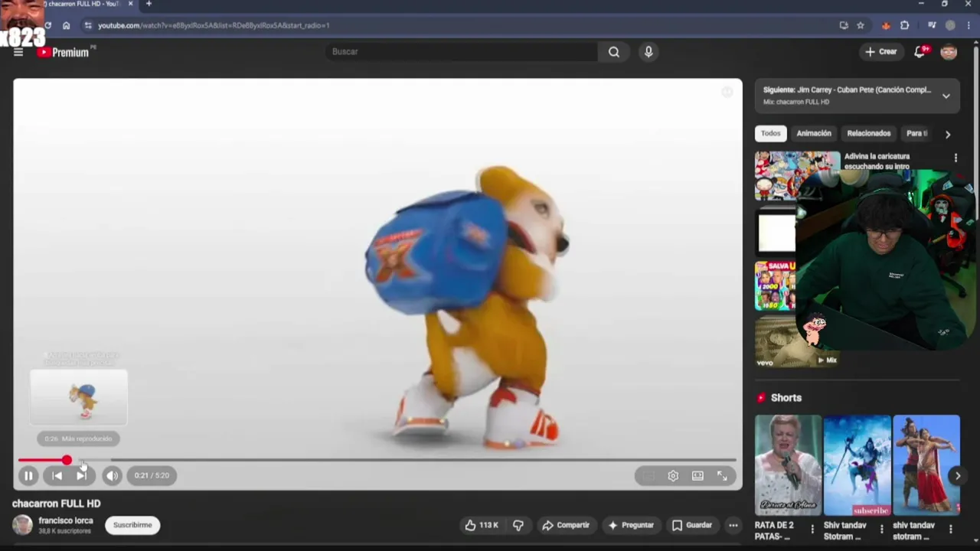Click the Preguntar button
Viewport: 980px width, 551px height.
coord(631,525)
